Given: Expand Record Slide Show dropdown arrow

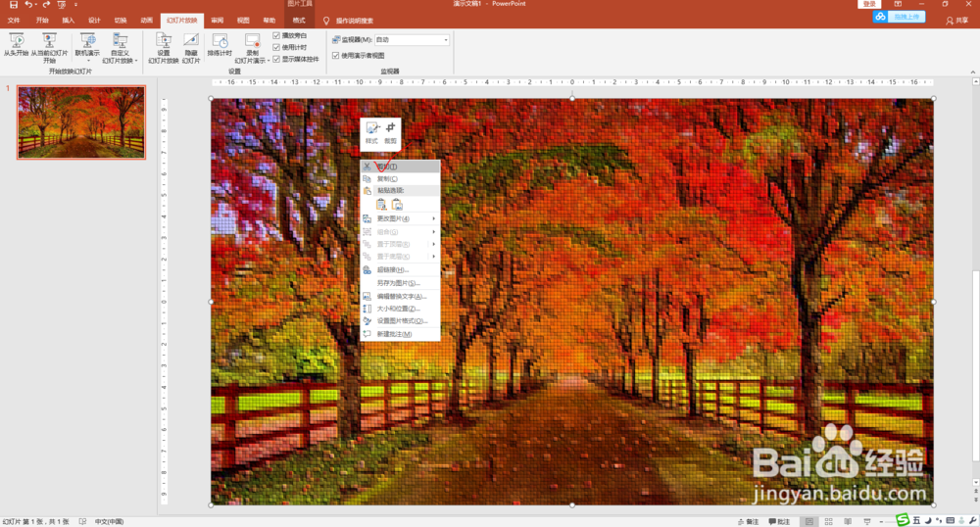Looking at the screenshot, I should pos(268,61).
